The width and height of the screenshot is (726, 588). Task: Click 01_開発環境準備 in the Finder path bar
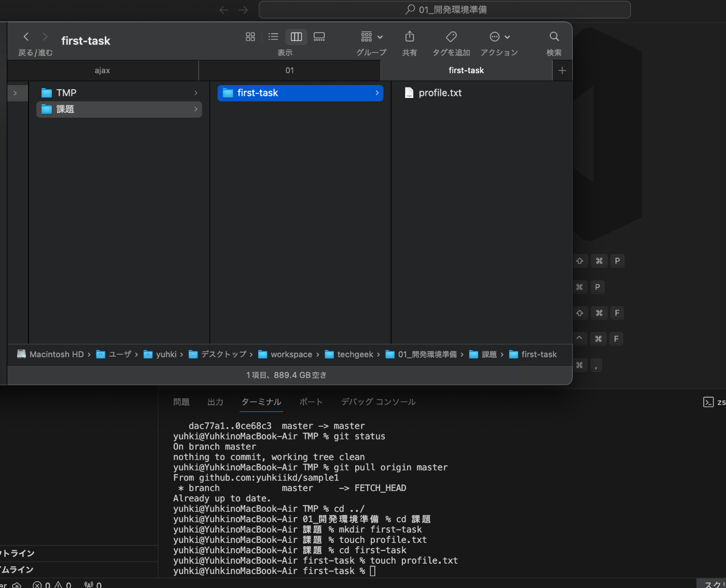422,354
